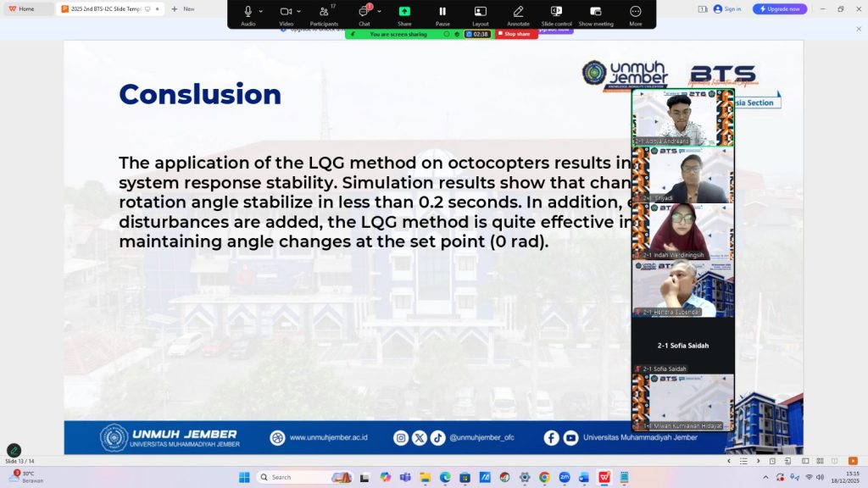This screenshot has height=488, width=868.
Task: Select Indah Werdiningsih's video thumbnail
Action: (x=682, y=230)
